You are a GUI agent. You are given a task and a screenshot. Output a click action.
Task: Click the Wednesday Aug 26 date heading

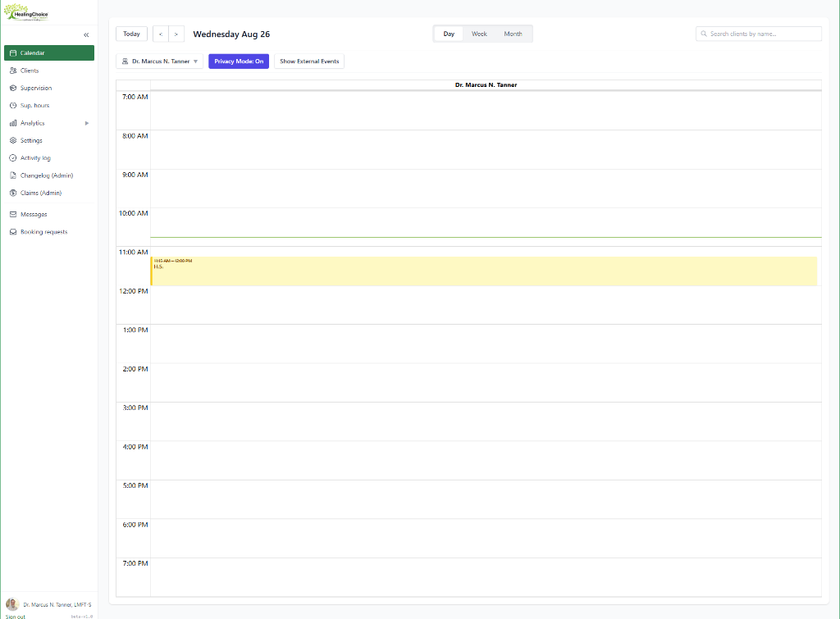pyautogui.click(x=231, y=34)
